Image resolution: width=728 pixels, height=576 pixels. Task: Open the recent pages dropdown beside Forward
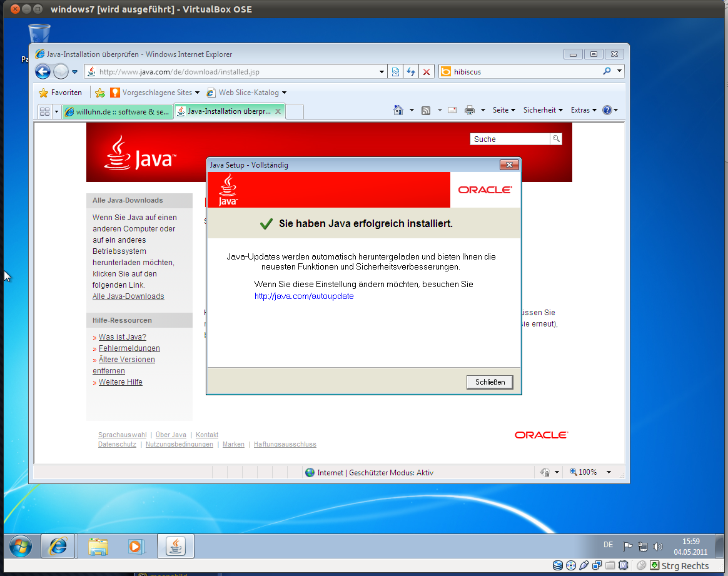coord(75,72)
